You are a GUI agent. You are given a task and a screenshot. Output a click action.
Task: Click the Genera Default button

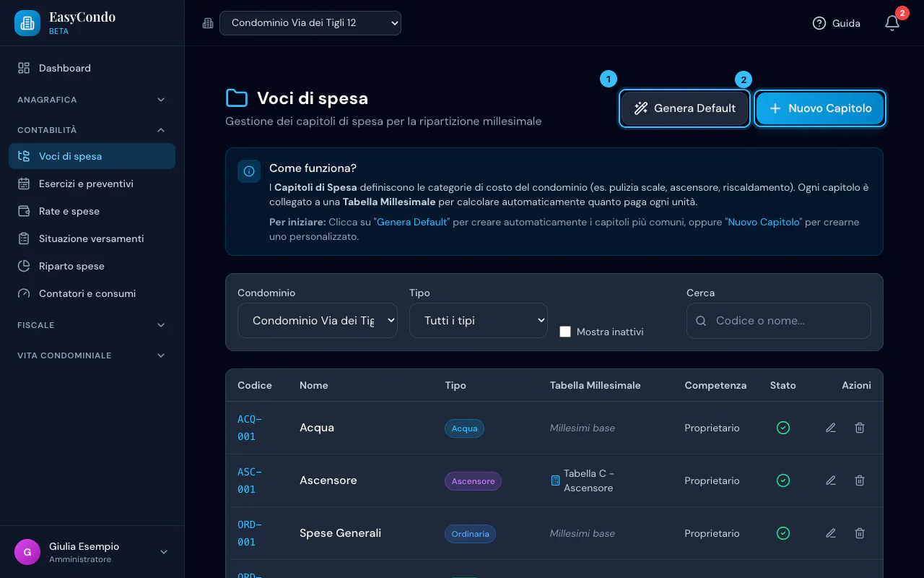[684, 108]
